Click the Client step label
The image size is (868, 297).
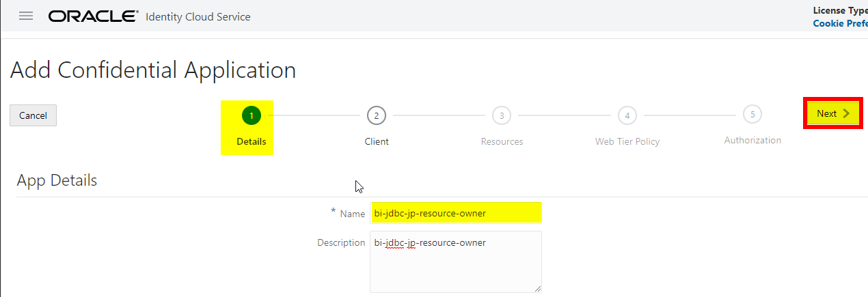(x=377, y=141)
